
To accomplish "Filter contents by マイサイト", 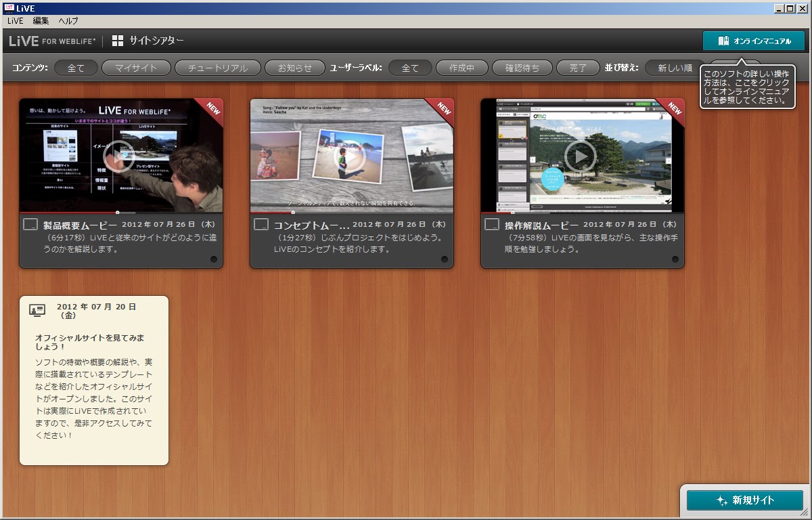I will pos(136,68).
